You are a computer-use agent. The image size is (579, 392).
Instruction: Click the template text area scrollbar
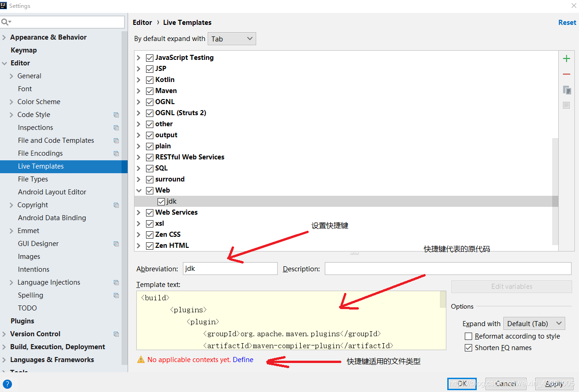[x=443, y=299]
